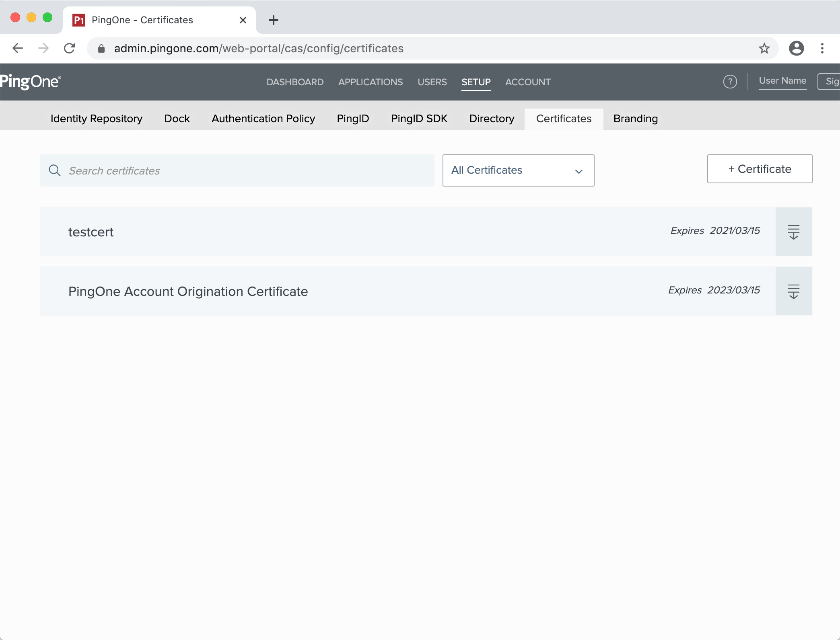Image resolution: width=840 pixels, height=640 pixels.
Task: Click the Expires 2021/03/15 text
Action: [715, 231]
